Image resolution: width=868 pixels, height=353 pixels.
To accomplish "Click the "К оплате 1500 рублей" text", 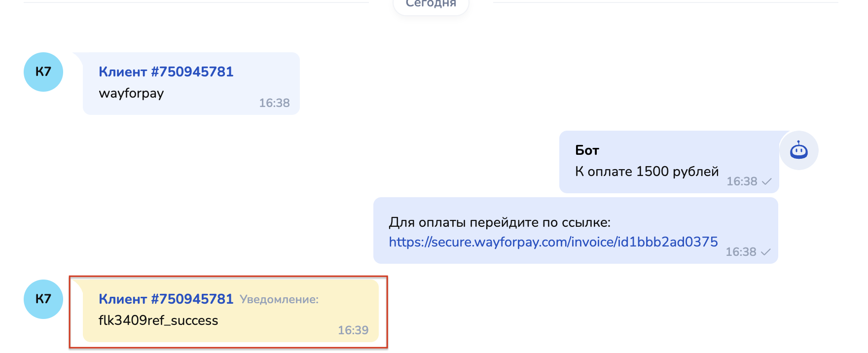I will (647, 172).
